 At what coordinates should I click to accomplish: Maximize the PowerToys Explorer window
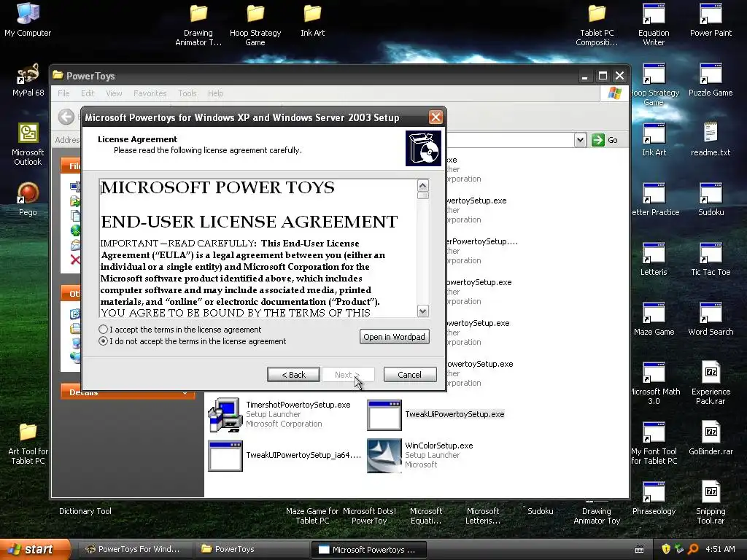[603, 76]
